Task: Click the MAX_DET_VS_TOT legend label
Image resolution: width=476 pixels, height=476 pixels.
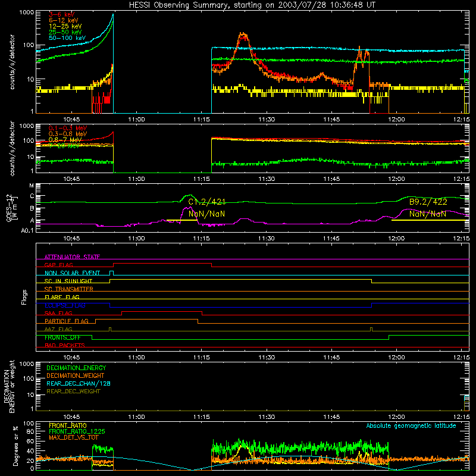Action: click(74, 437)
